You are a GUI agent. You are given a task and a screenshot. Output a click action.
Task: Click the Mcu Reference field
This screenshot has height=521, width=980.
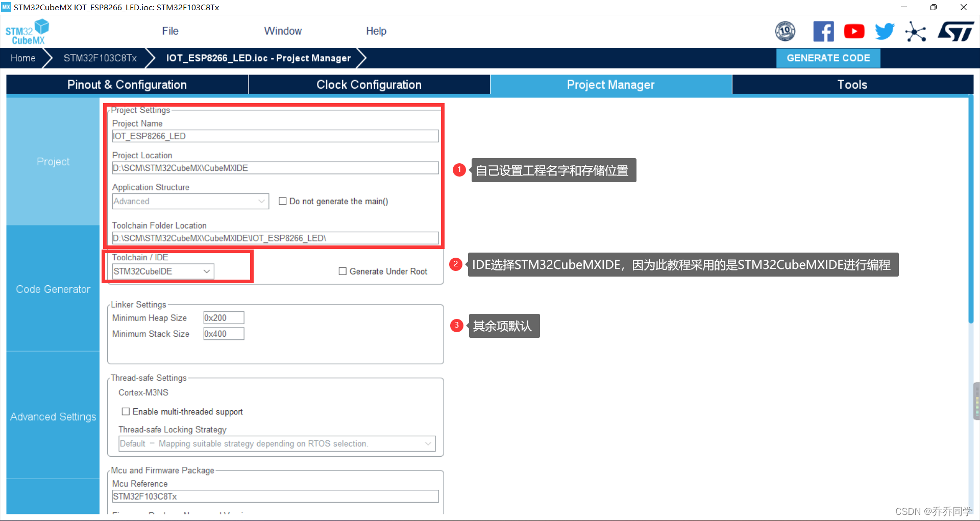pyautogui.click(x=275, y=497)
